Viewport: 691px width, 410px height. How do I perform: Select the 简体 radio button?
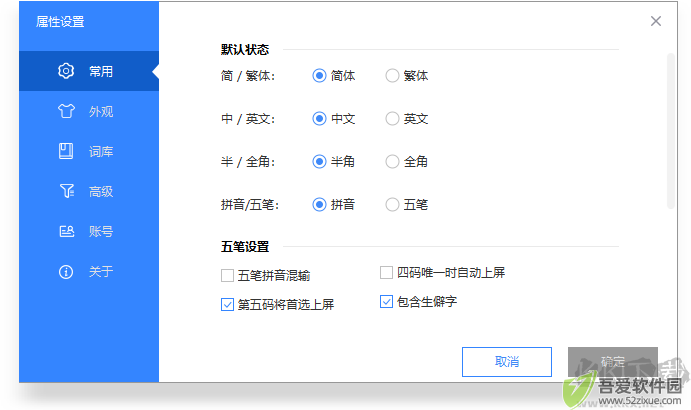319,76
